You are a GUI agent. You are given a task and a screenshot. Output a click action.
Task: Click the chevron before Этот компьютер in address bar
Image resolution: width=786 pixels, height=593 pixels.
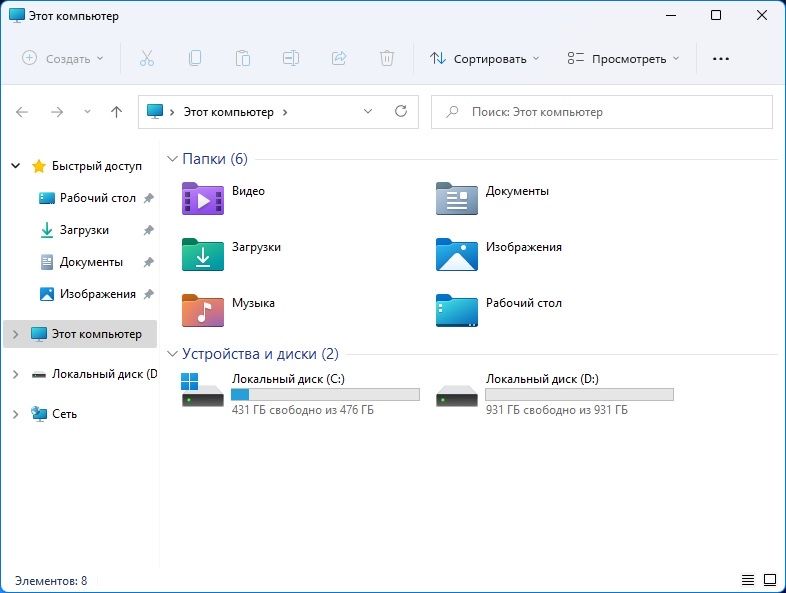coord(172,112)
